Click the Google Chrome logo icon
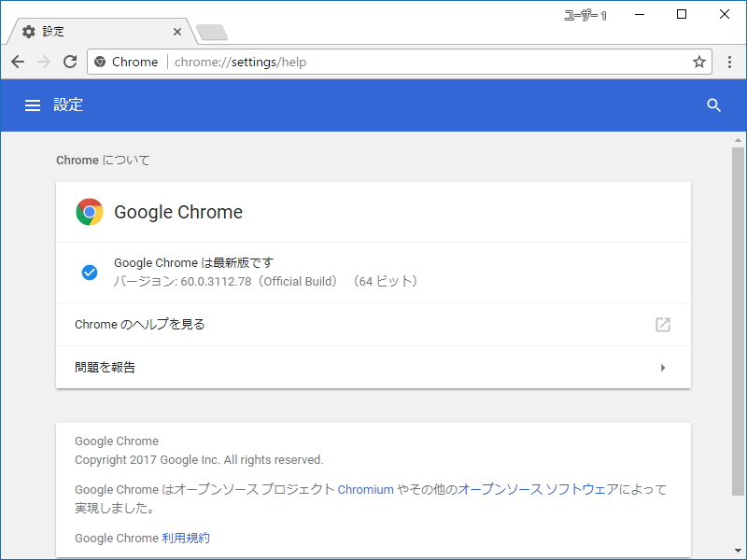 tap(90, 212)
